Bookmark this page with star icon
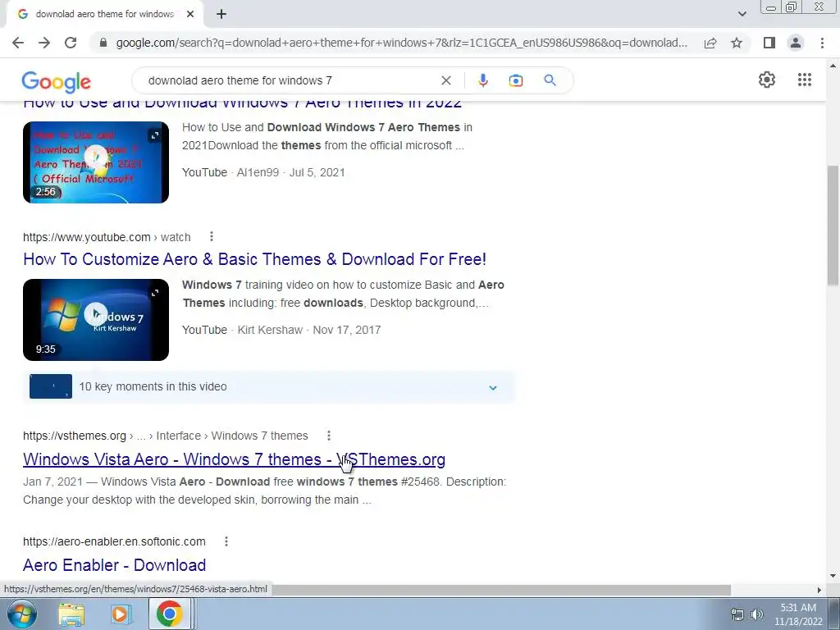Screen dimensions: 840x630 tap(737, 43)
